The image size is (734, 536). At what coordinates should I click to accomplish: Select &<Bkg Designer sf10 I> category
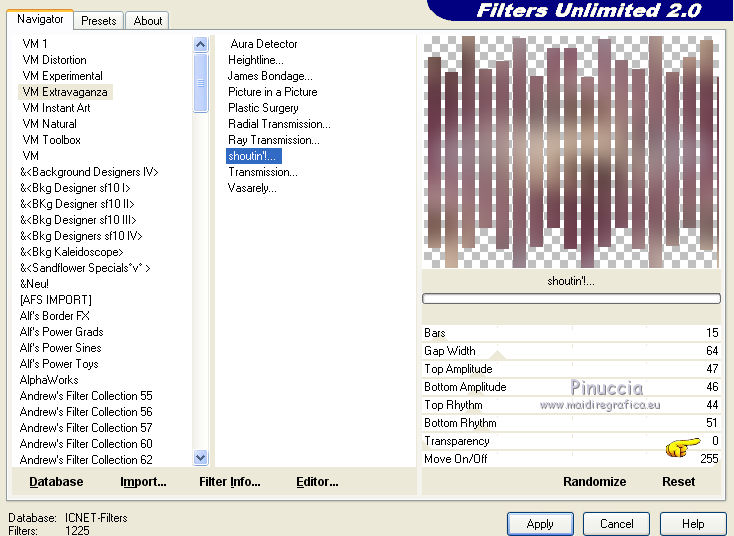[x=75, y=188]
